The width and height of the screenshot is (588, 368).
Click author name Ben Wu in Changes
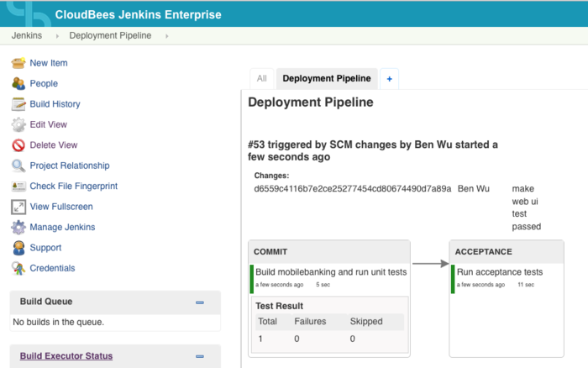pos(474,189)
